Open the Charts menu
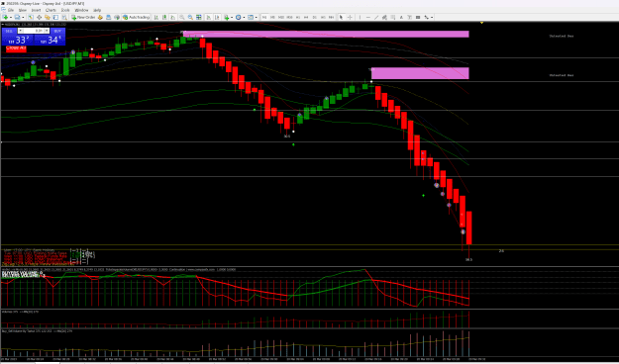 [x=51, y=10]
